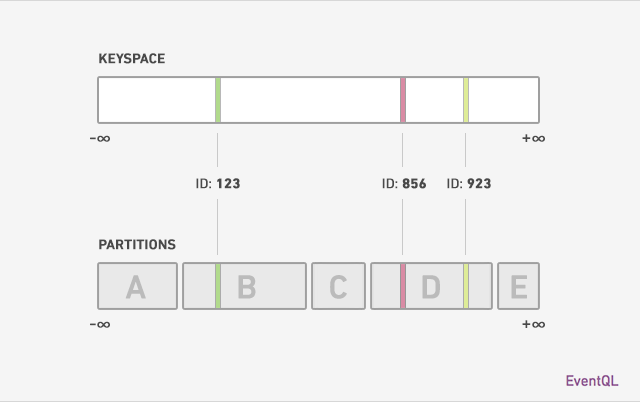The image size is (640, 402).
Task: Click the KEYSPACE heading
Action: coord(132,59)
